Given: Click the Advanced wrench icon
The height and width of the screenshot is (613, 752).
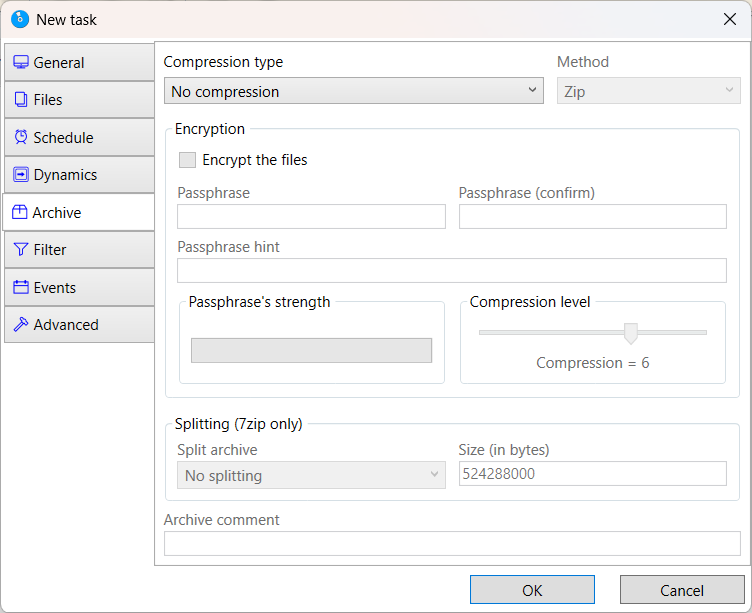Looking at the screenshot, I should 21,325.
